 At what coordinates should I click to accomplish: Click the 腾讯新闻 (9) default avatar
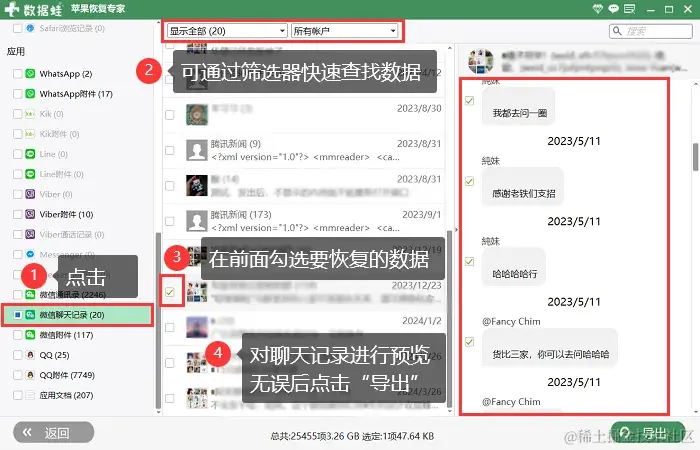pyautogui.click(x=197, y=150)
